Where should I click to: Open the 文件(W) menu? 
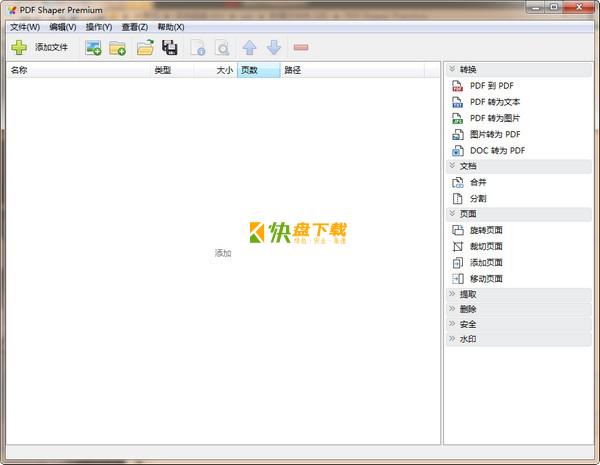[x=25, y=27]
